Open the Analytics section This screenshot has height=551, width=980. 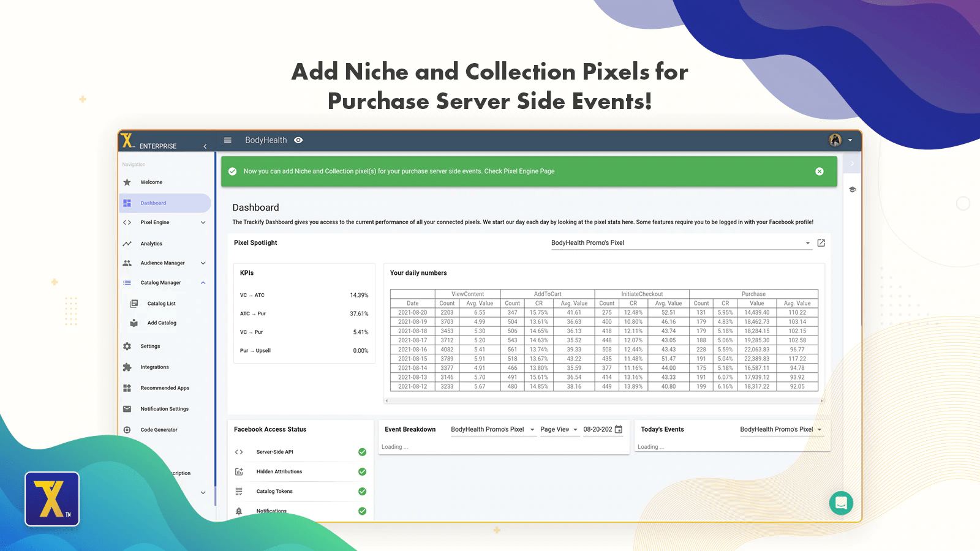click(x=151, y=244)
